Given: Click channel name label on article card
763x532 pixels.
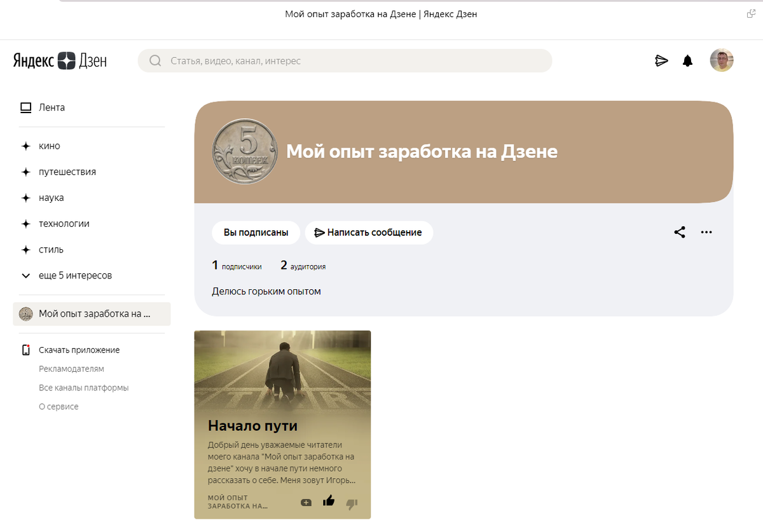Looking at the screenshot, I should point(238,502).
